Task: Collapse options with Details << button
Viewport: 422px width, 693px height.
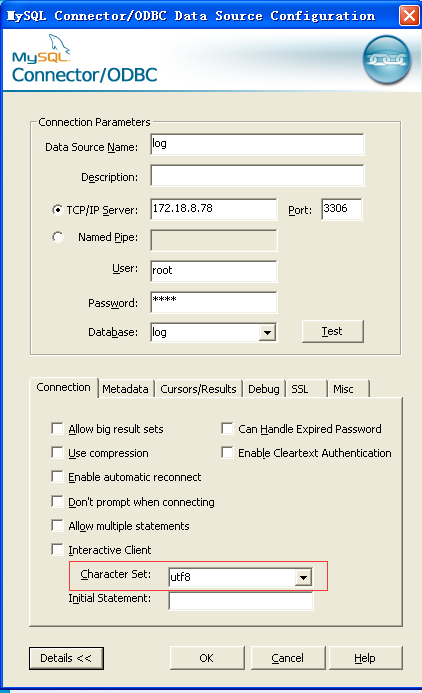Action: (x=66, y=658)
